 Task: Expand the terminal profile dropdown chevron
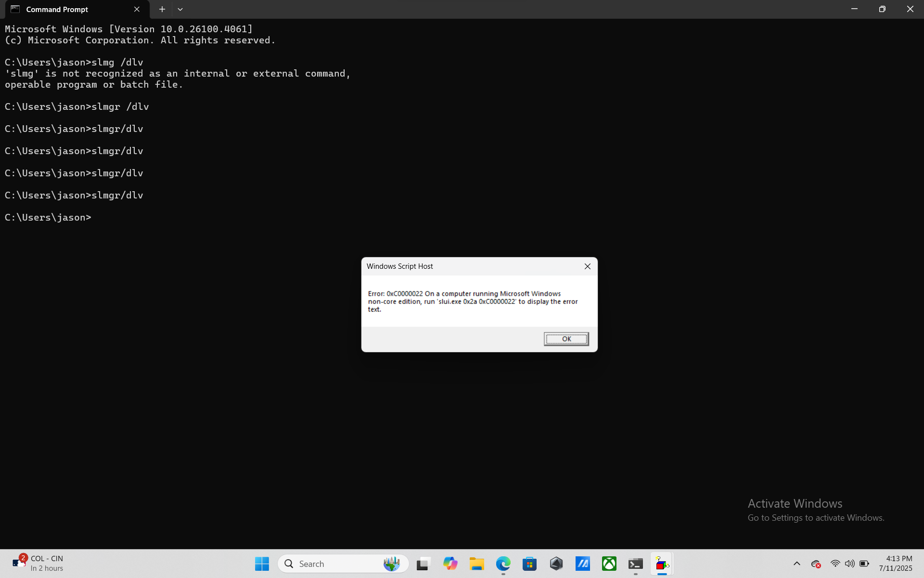(x=180, y=9)
